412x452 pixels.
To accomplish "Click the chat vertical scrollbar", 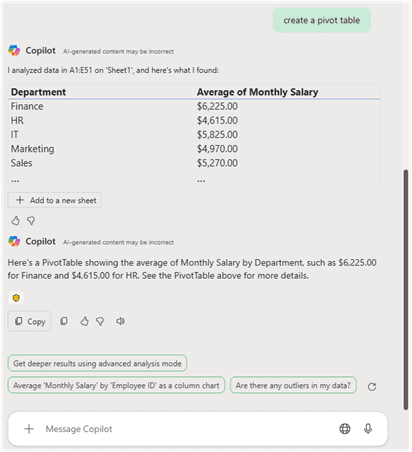I will (405, 290).
